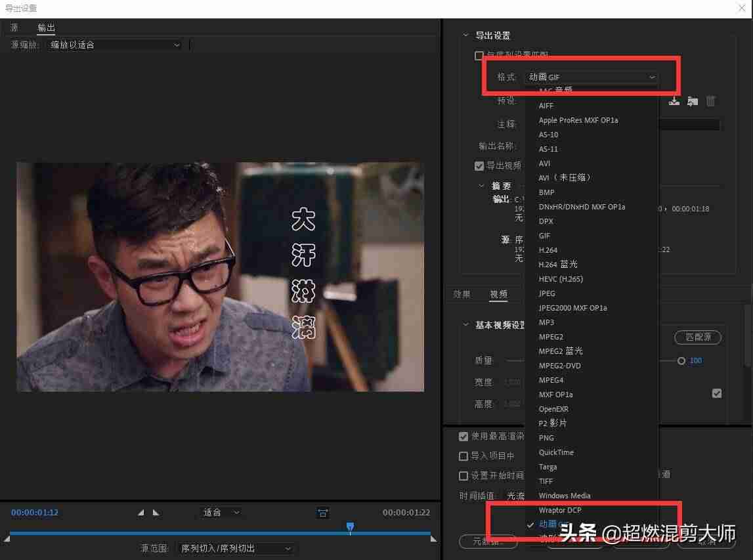Viewport: 753px width, 560px height.
Task: Enable the 导入项目中 checkbox
Action: point(463,456)
